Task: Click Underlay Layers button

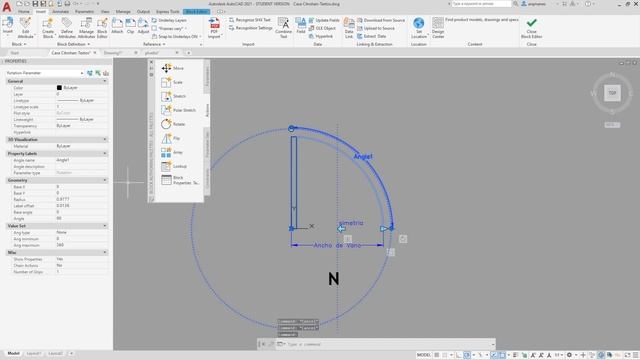Action: click(x=169, y=20)
